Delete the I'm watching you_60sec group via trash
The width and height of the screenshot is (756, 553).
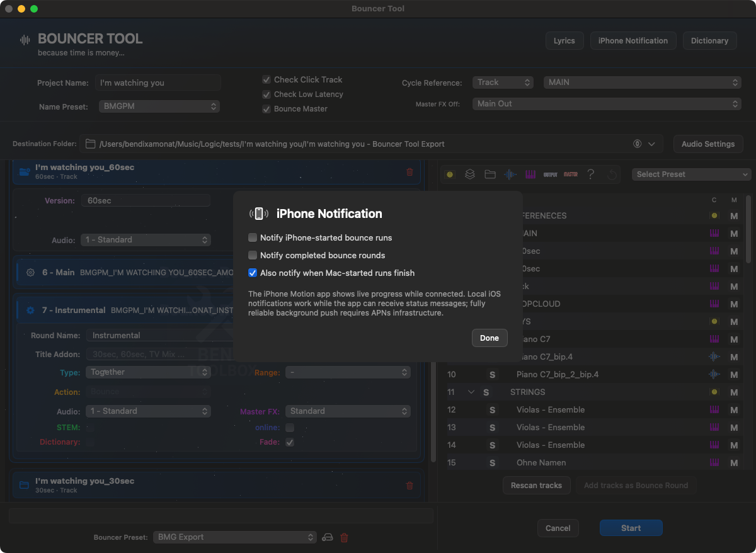tap(409, 171)
